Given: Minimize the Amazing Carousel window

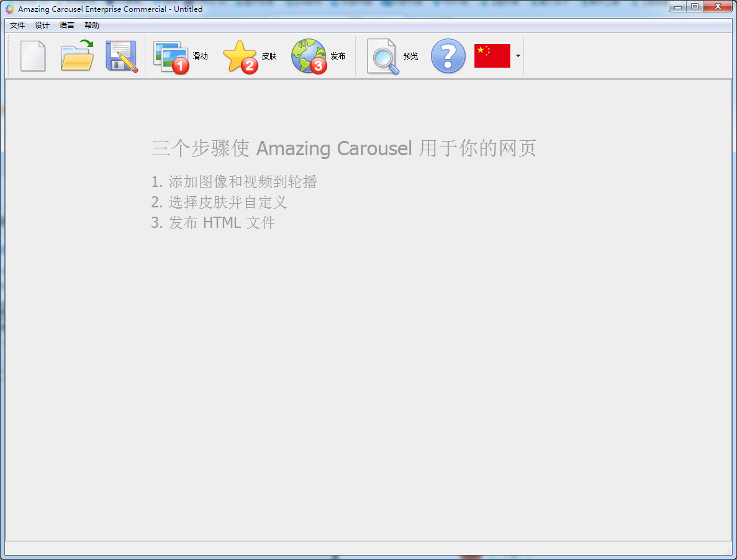Looking at the screenshot, I should click(x=678, y=7).
